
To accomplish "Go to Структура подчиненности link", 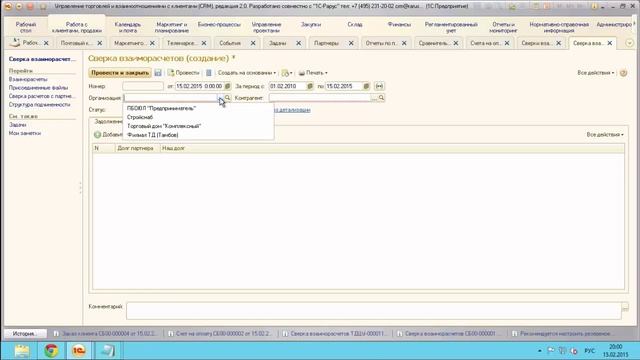I will [x=40, y=104].
